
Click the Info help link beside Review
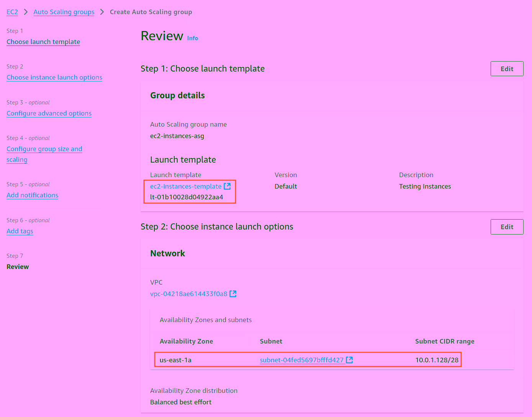pos(192,38)
